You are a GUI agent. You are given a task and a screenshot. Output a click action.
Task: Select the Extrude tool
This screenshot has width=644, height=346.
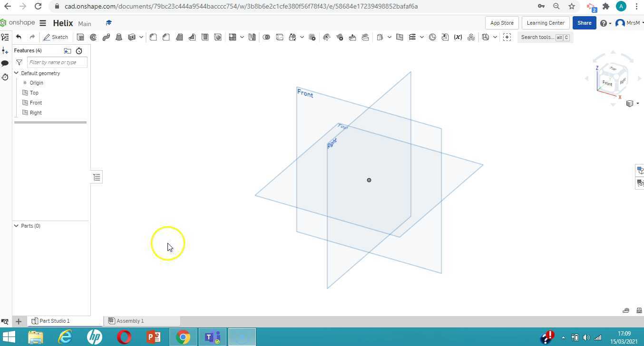click(80, 37)
